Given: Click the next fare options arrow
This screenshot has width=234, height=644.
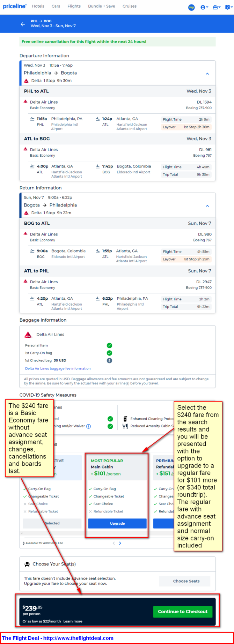Looking at the screenshot, I should [120, 543].
